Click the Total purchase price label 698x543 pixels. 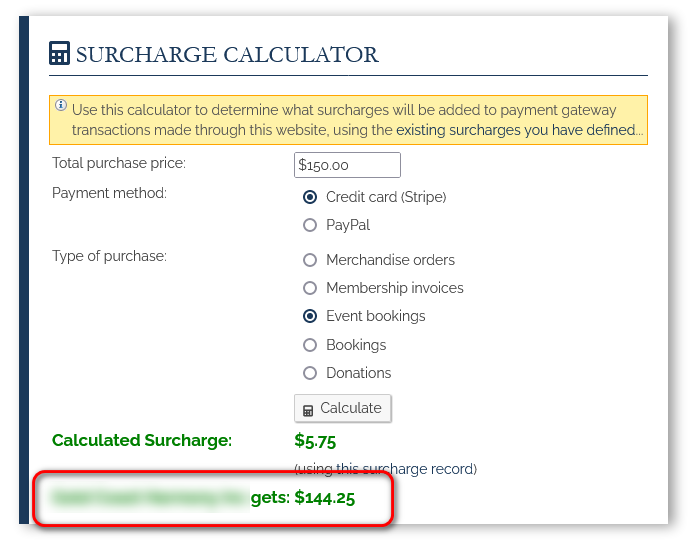coord(119,163)
